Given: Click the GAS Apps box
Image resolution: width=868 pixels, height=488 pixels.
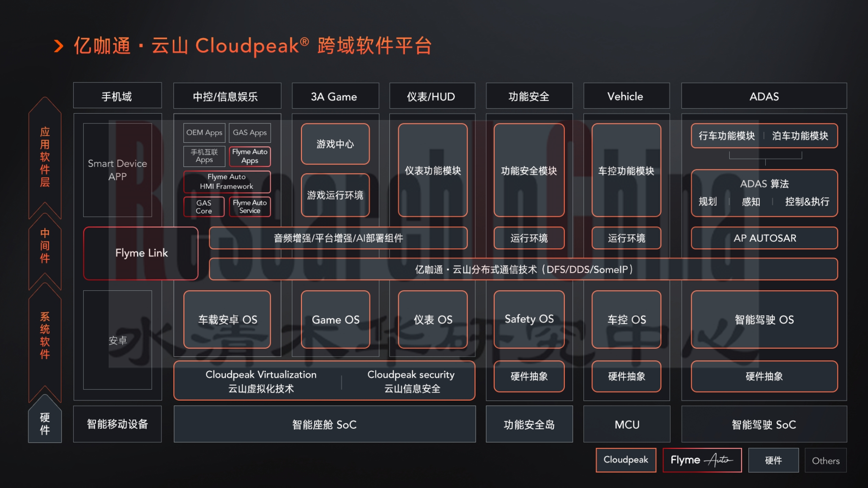Looking at the screenshot, I should tap(250, 133).
